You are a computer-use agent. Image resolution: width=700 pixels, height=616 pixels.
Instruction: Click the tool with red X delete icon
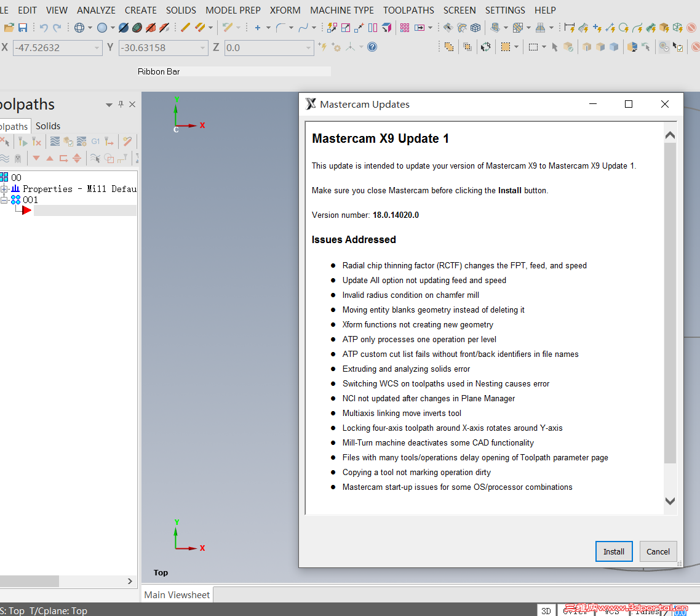[37, 142]
